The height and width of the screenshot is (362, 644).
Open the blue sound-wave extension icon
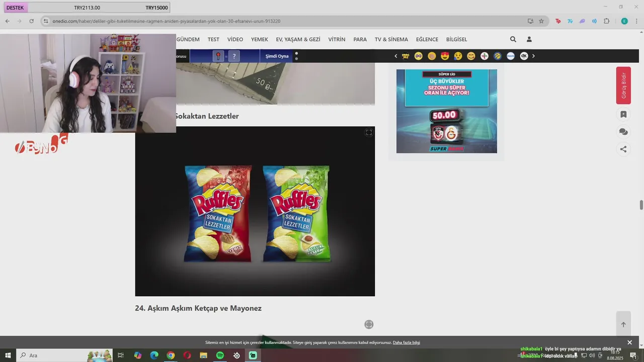(594, 21)
